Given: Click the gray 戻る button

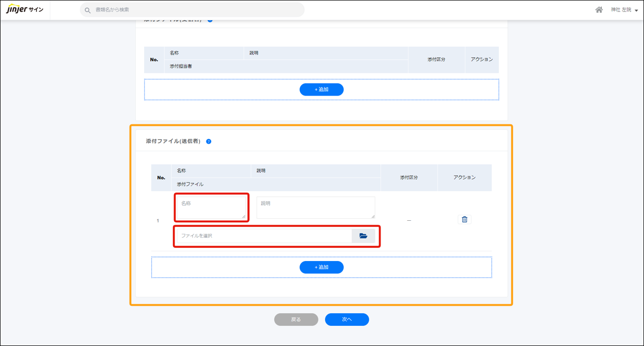Looking at the screenshot, I should (296, 319).
